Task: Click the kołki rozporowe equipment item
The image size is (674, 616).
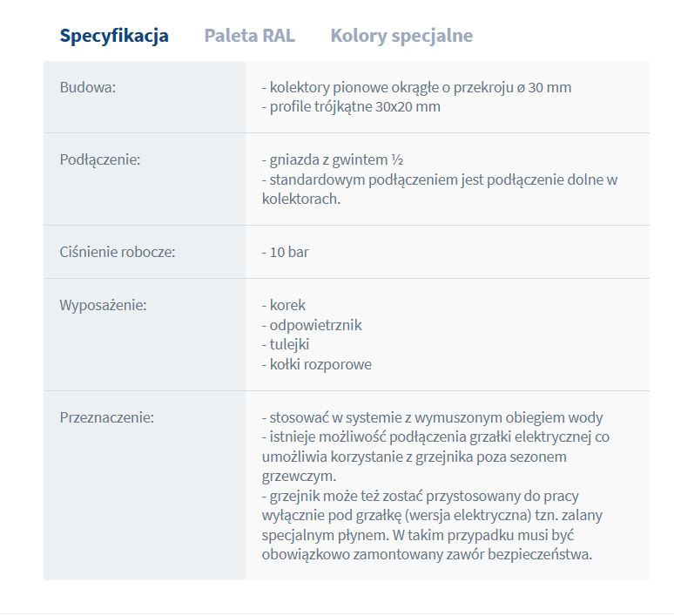Action: pos(316,364)
